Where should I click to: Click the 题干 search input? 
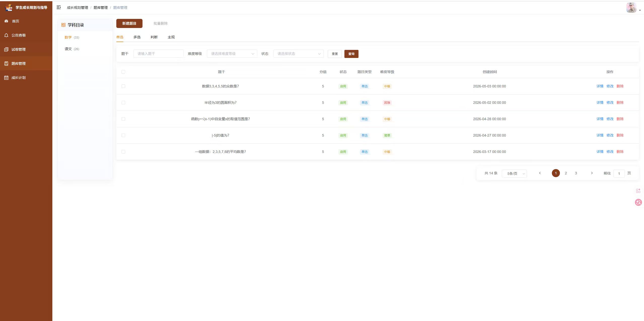[159, 54]
